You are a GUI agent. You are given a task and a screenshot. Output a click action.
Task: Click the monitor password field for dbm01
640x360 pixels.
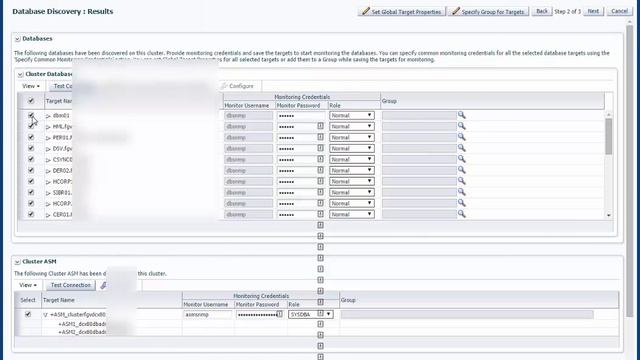pyautogui.click(x=301, y=116)
